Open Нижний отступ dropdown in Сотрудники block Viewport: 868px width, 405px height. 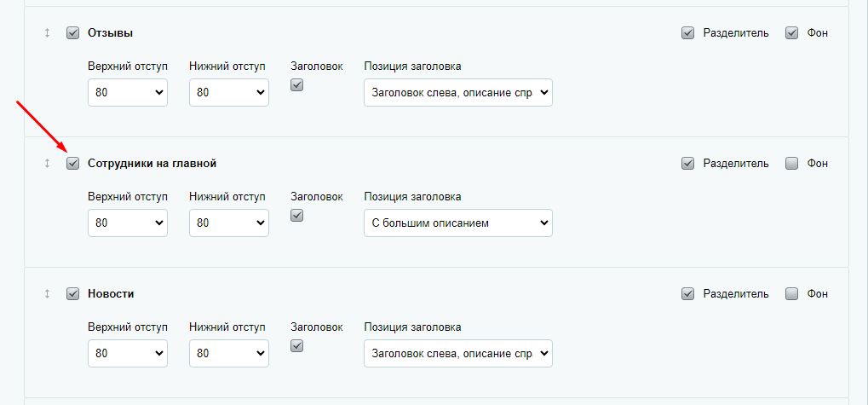tap(229, 223)
